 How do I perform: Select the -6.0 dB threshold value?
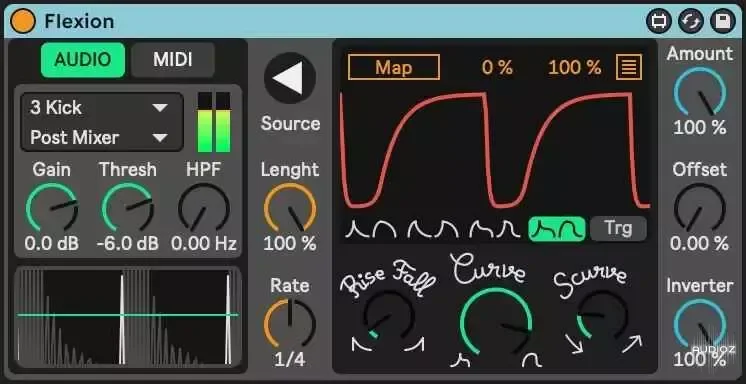128,244
